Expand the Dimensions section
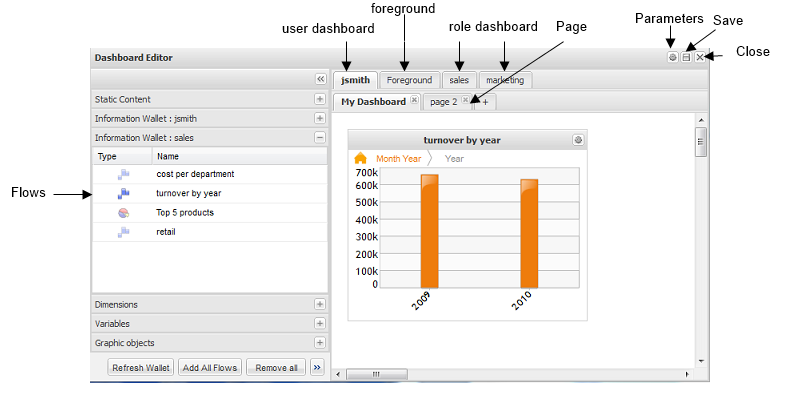This screenshot has width=800, height=400. point(320,304)
